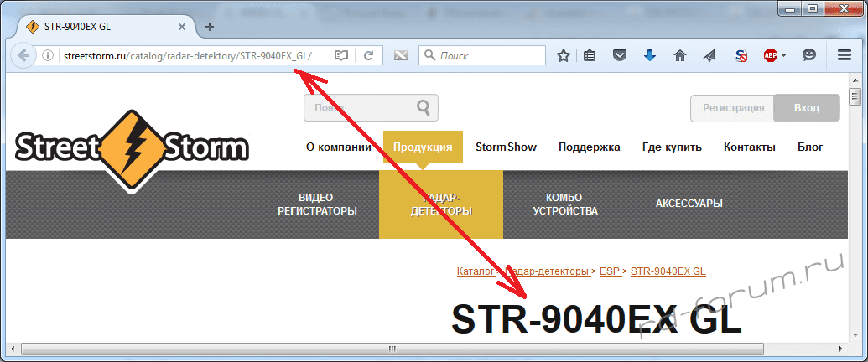Go to the browser Home icon
Image resolution: width=868 pixels, height=362 pixels.
pos(679,55)
